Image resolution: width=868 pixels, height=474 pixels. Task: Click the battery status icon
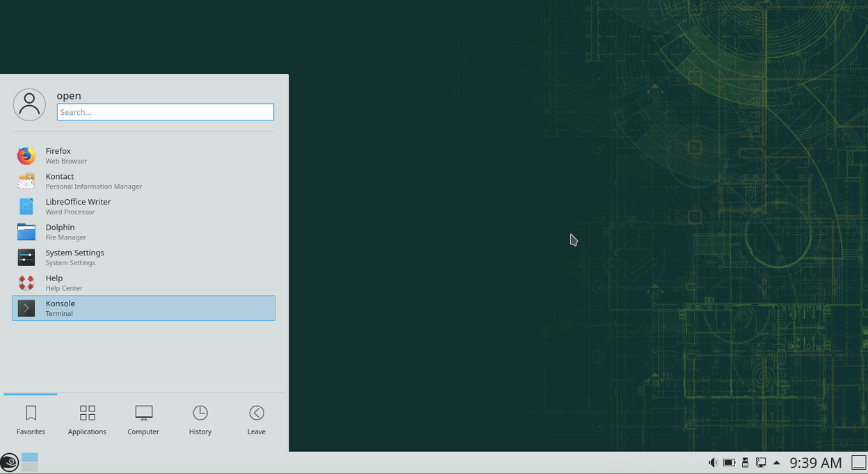[x=729, y=463]
